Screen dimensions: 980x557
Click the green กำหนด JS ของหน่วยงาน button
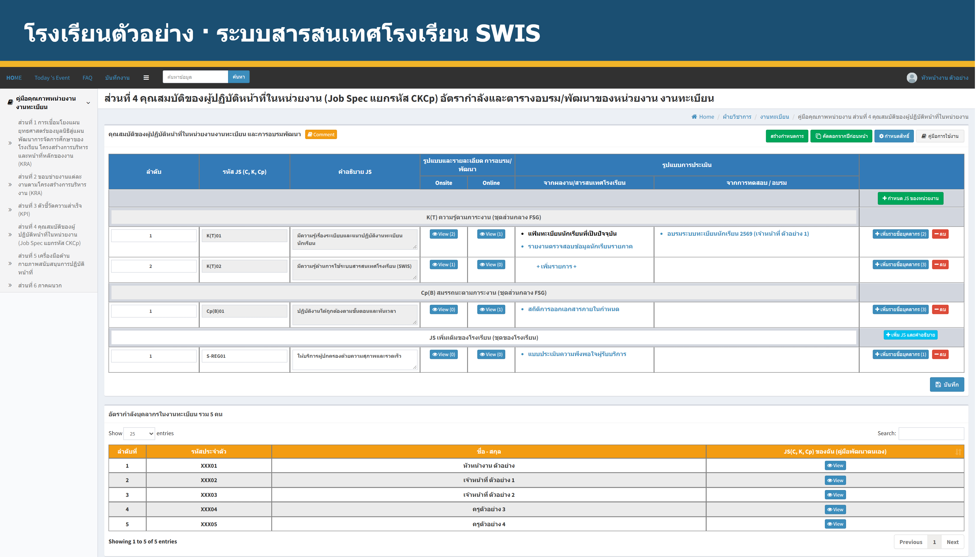910,198
